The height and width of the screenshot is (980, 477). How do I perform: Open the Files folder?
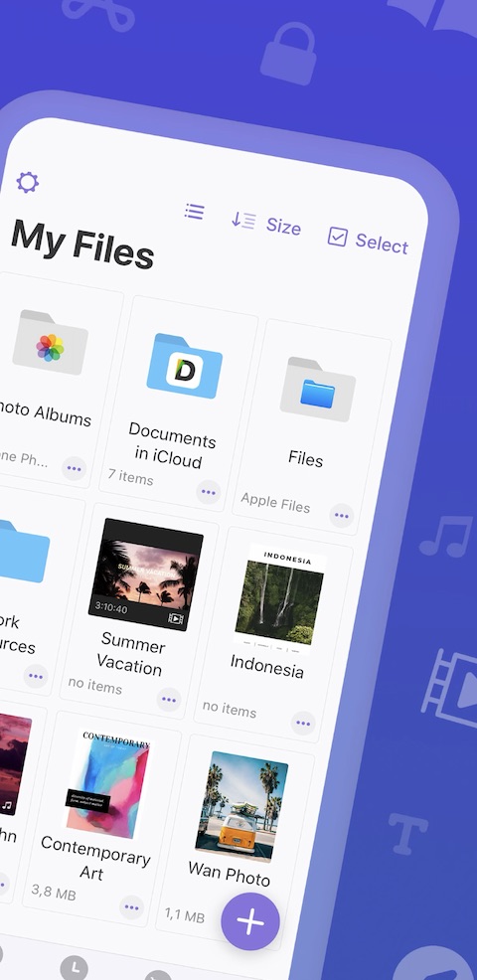(318, 390)
